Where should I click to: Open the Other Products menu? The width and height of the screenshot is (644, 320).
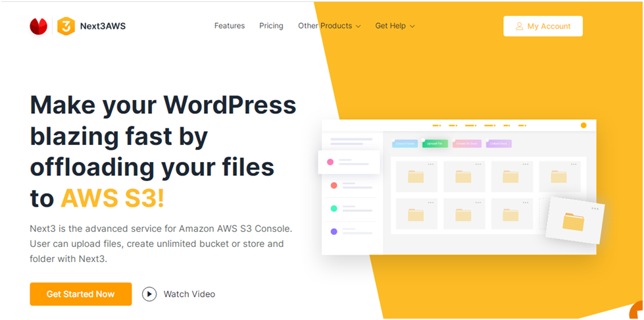[325, 26]
